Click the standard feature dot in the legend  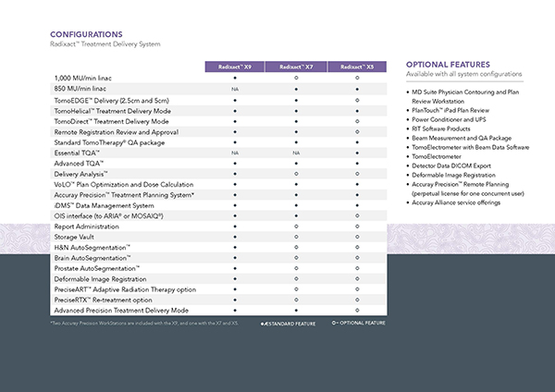point(264,323)
